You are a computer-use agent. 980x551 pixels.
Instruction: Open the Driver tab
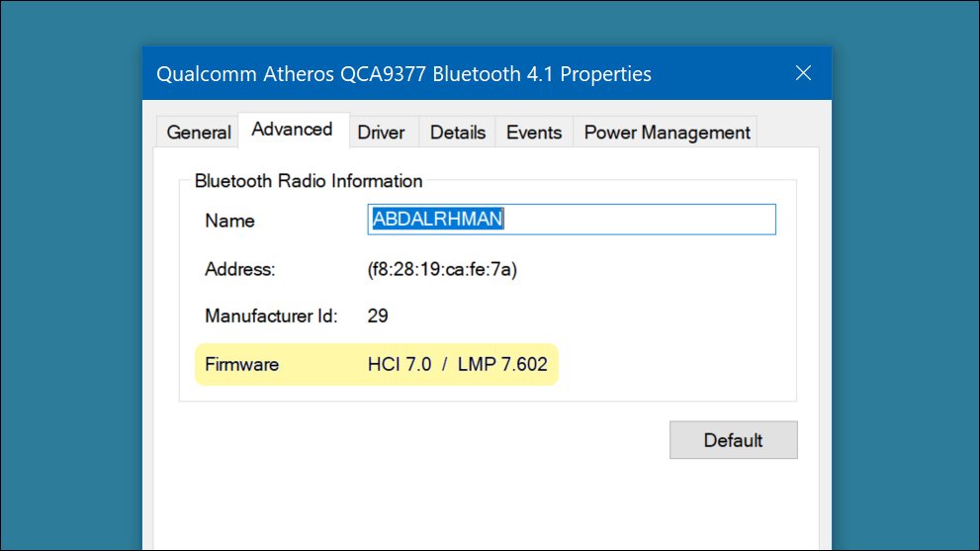[x=382, y=133]
